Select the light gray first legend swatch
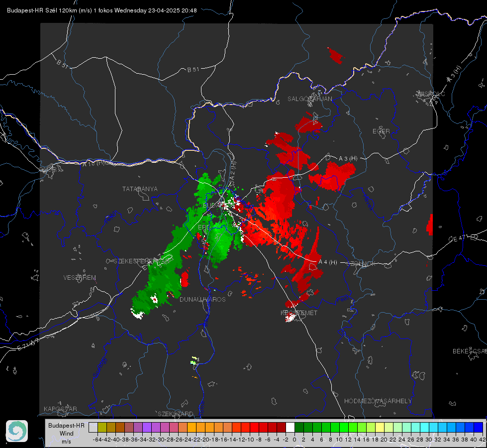 tap(93, 427)
